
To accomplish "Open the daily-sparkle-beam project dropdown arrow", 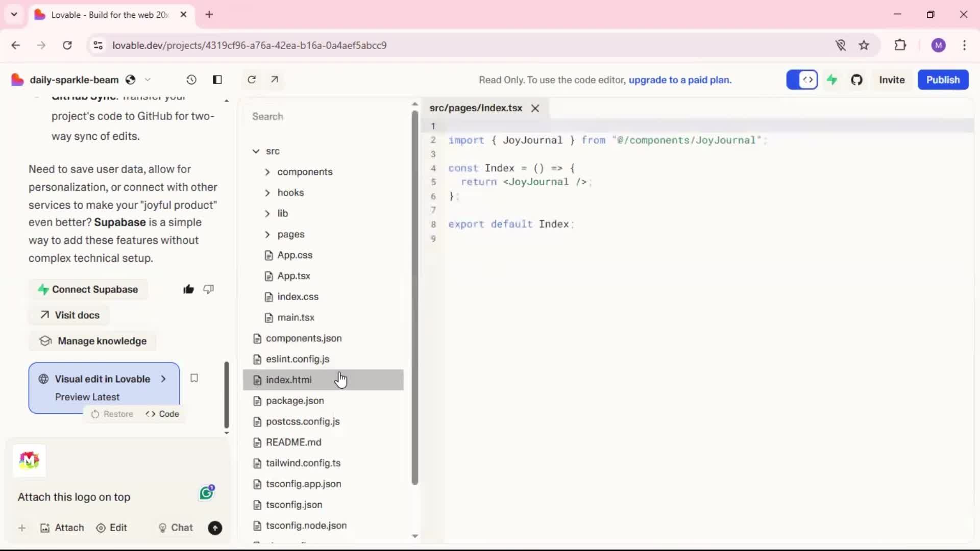I will (148, 80).
